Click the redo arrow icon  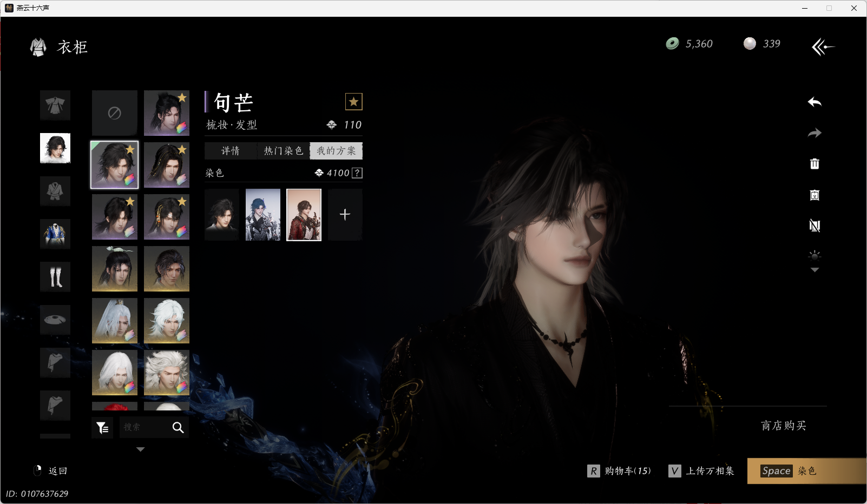pyautogui.click(x=815, y=133)
